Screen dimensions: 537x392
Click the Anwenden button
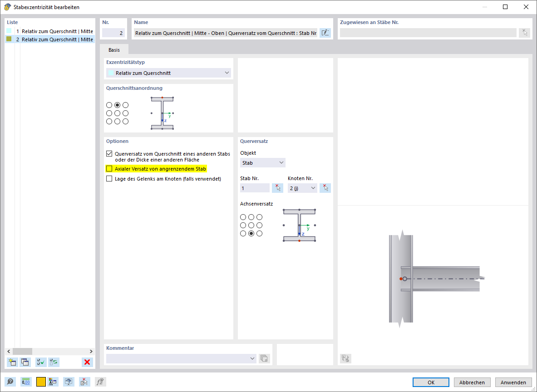pos(513,382)
